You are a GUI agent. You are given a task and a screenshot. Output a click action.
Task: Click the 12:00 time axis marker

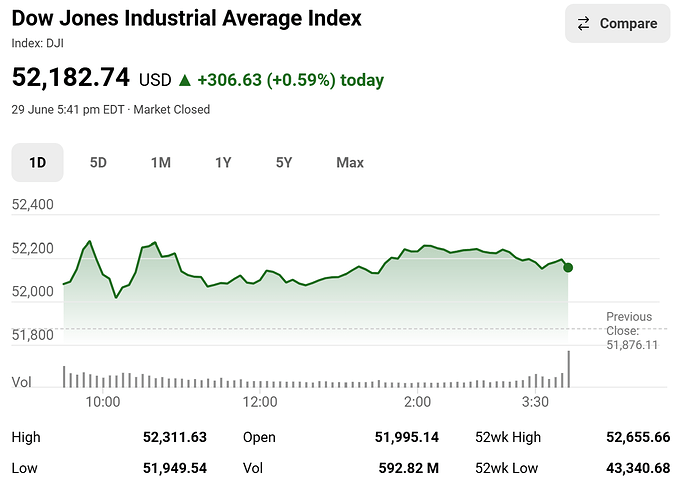260,402
